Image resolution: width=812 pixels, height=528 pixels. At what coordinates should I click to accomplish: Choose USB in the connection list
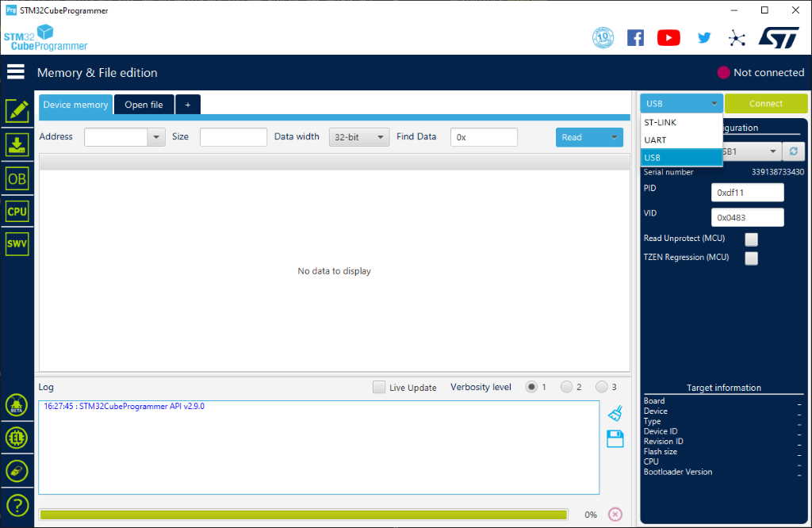[x=681, y=157]
